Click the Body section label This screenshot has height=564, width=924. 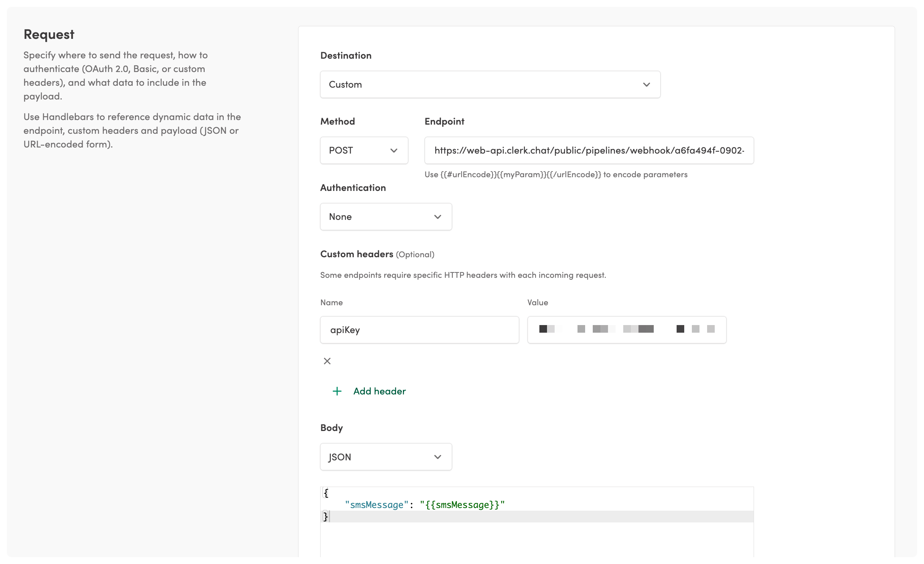click(332, 428)
